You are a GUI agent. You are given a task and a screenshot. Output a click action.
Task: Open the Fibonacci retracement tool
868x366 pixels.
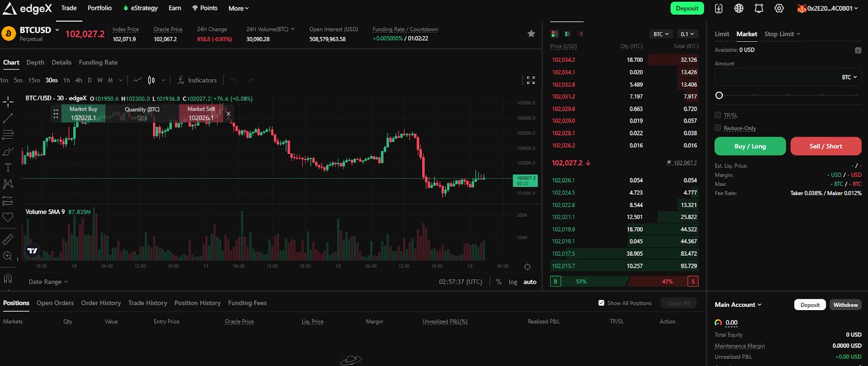coord(8,134)
